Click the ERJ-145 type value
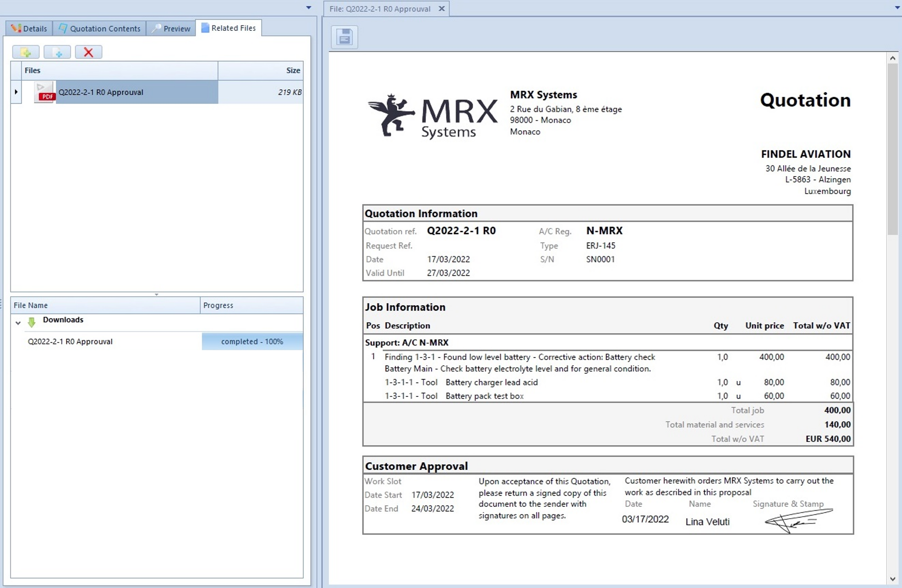902x588 pixels. tap(601, 246)
